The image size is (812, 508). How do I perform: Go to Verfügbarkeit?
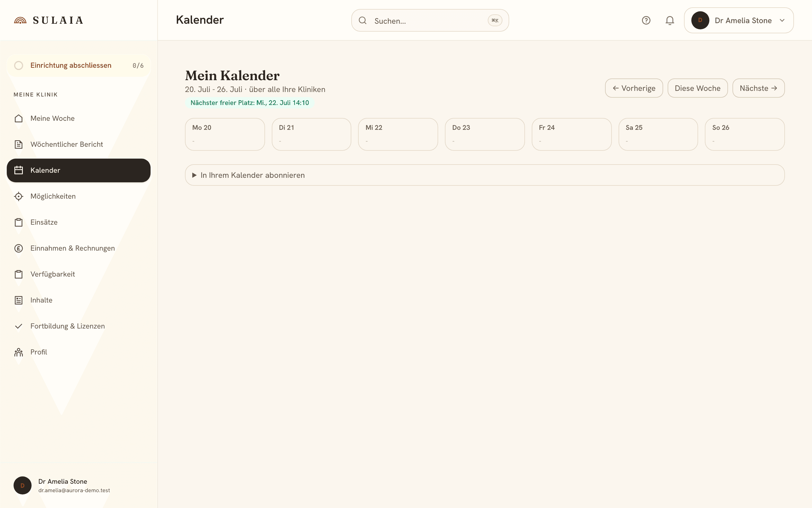(78, 274)
